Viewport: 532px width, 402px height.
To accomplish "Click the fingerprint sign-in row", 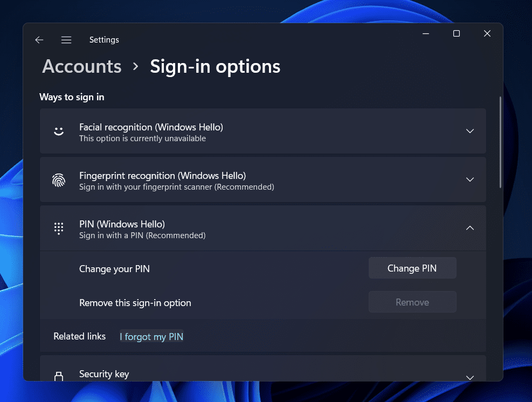I will click(x=262, y=179).
